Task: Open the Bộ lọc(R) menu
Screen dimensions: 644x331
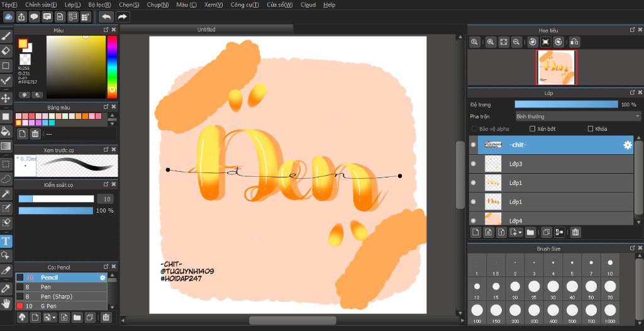Action: 99,5
